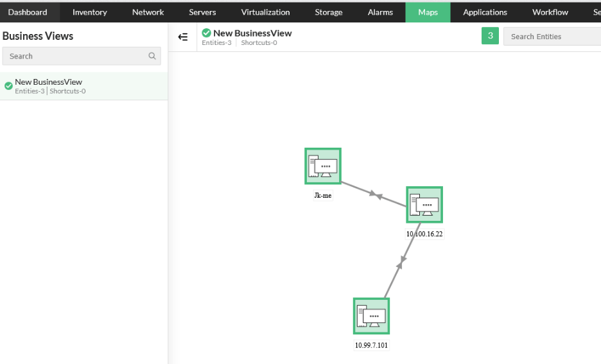Click the Jk-me node label

[323, 195]
